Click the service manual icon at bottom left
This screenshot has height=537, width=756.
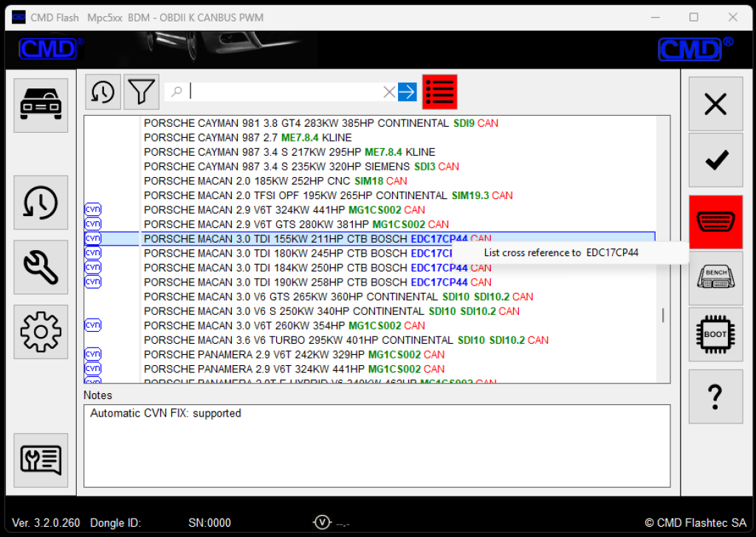pyautogui.click(x=41, y=460)
